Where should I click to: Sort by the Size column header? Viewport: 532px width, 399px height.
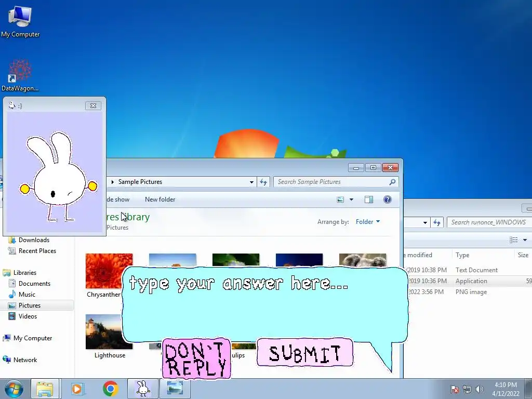[x=523, y=255]
